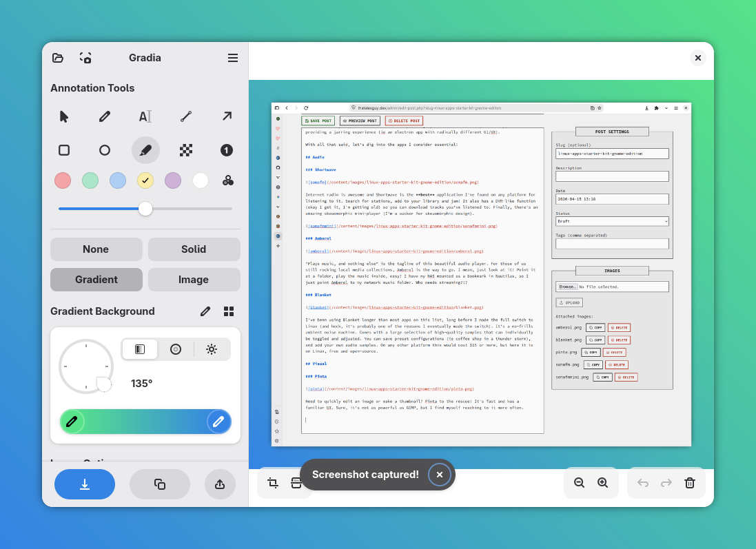Activate the rectangle shape tool
756x549 pixels.
coord(64,150)
